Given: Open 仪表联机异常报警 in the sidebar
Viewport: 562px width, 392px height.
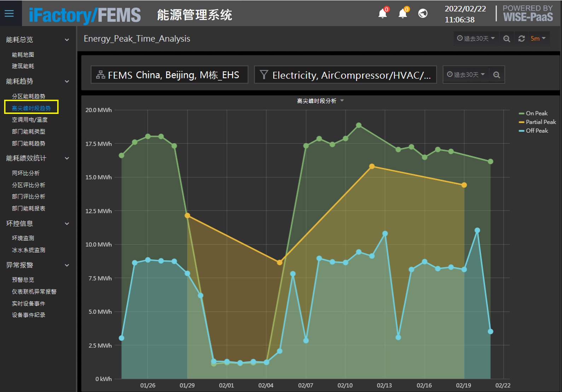Looking at the screenshot, I should (34, 292).
